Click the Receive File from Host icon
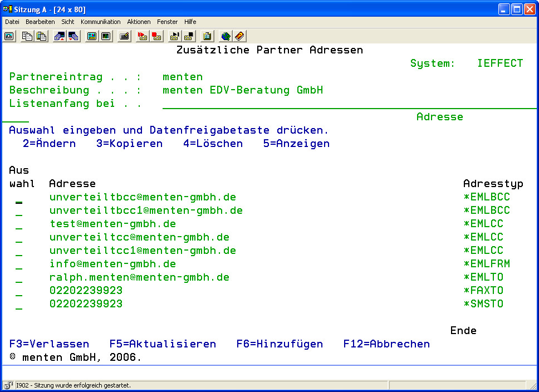Image resolution: width=539 pixels, height=392 pixels. point(73,36)
